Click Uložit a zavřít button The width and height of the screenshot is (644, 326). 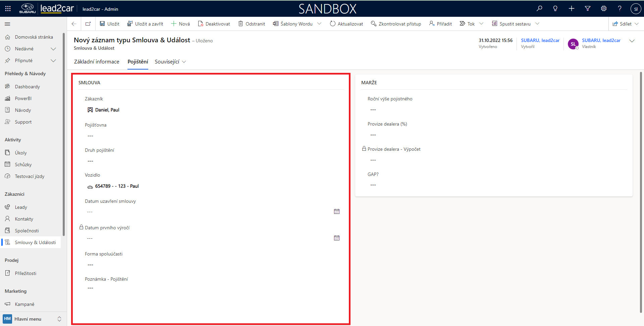coord(145,24)
